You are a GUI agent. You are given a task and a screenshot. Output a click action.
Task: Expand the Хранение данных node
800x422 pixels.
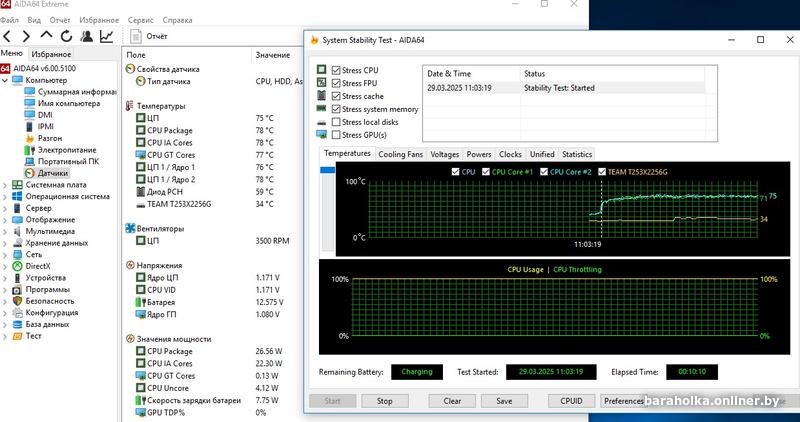point(5,243)
